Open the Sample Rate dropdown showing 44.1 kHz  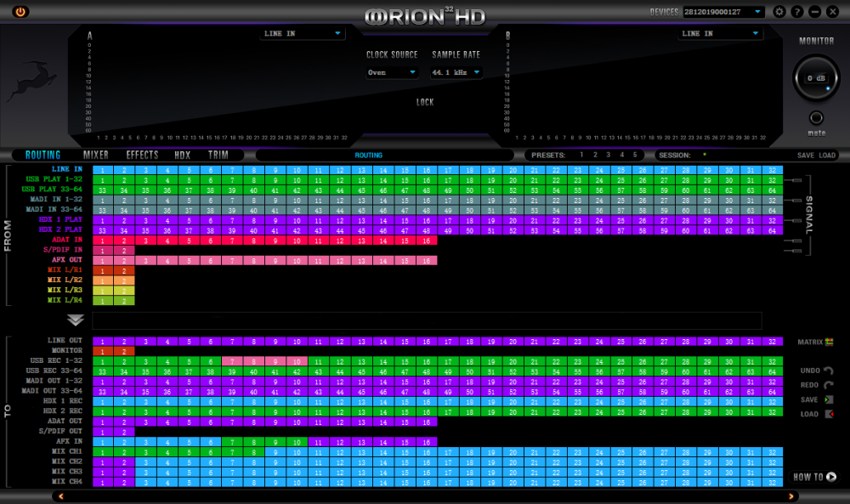coord(456,72)
